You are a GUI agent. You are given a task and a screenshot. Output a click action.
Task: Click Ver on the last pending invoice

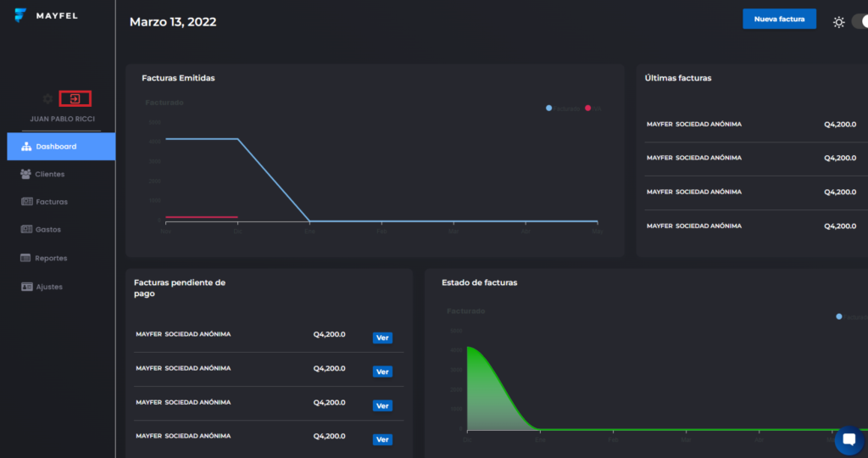[x=382, y=439]
